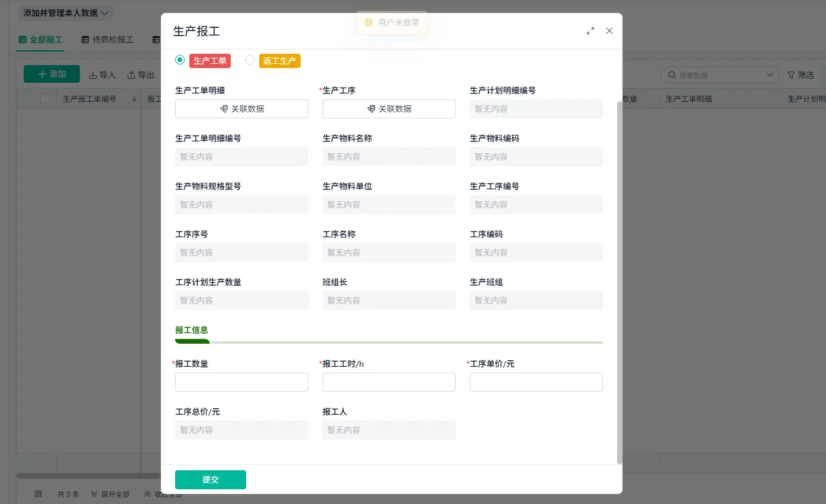Screen dimensions: 826x504
Task: Click 关联数据 under 生产工单明细
Action: 241,109
